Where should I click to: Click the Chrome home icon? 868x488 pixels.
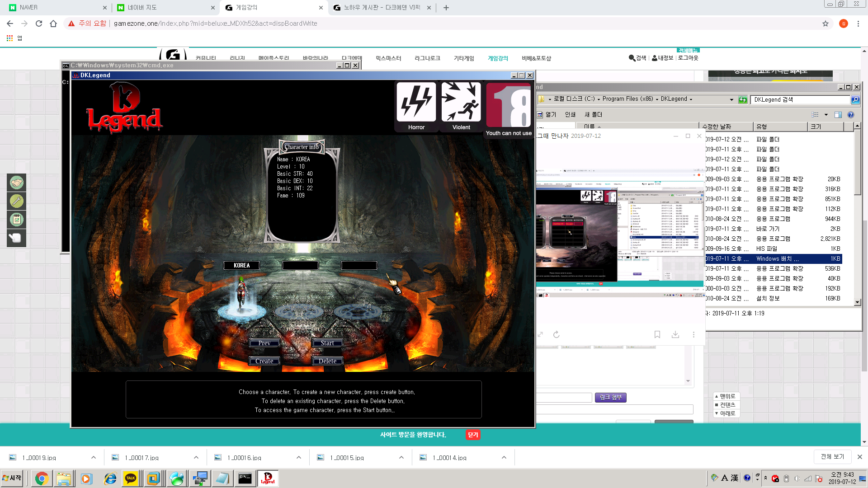click(53, 23)
